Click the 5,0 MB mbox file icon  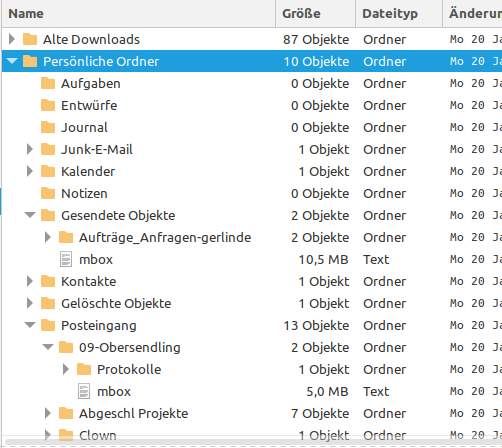click(84, 391)
